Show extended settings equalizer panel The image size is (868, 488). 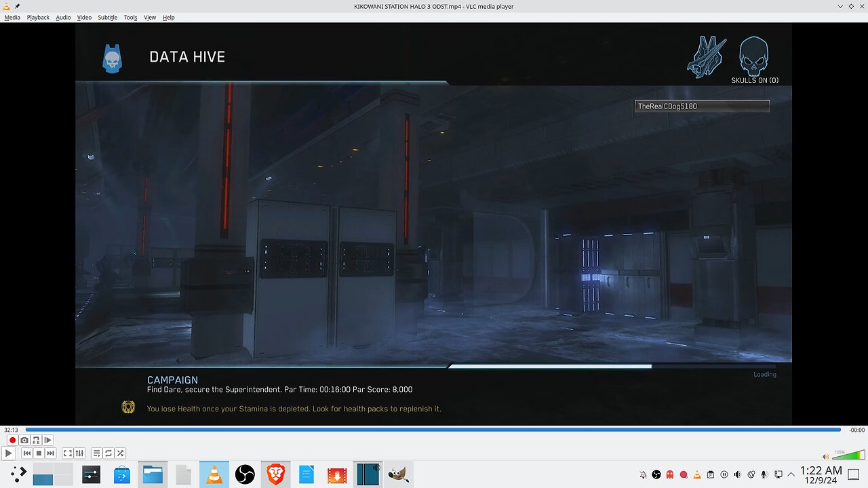[79, 453]
